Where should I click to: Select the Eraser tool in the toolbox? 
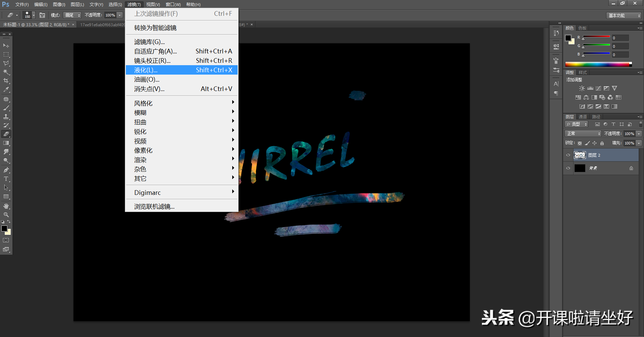pyautogui.click(x=6, y=134)
